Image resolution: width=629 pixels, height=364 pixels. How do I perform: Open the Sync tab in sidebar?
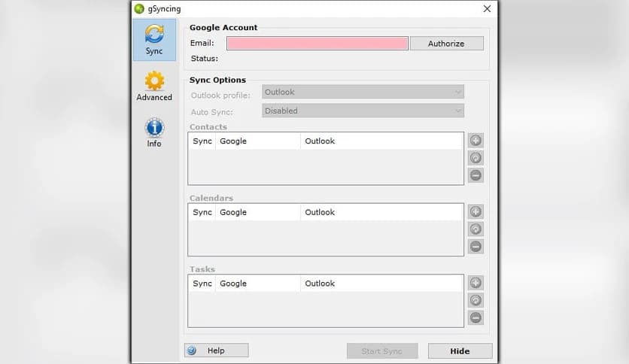click(154, 40)
